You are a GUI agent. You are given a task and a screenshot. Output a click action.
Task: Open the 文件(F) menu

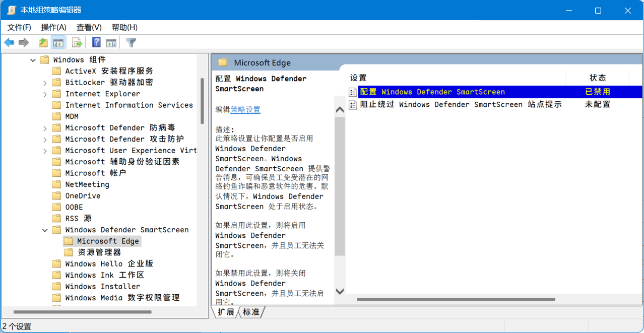click(19, 27)
